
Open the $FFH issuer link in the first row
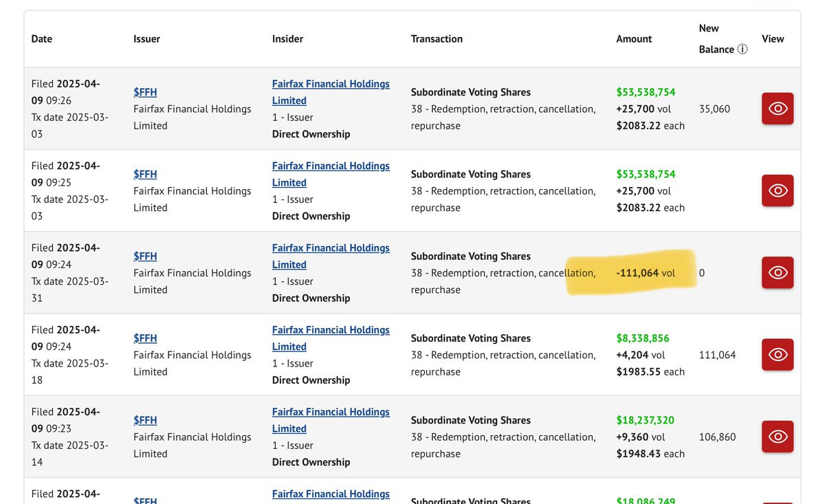[x=145, y=92]
